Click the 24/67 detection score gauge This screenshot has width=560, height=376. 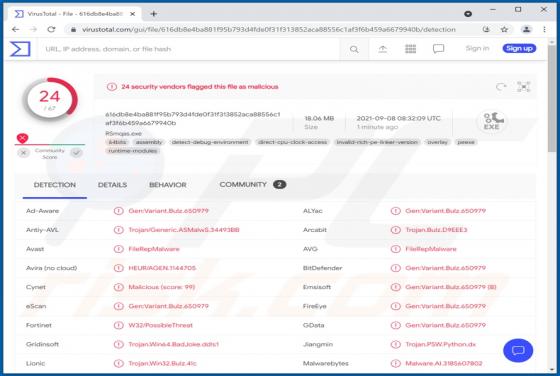click(x=50, y=99)
